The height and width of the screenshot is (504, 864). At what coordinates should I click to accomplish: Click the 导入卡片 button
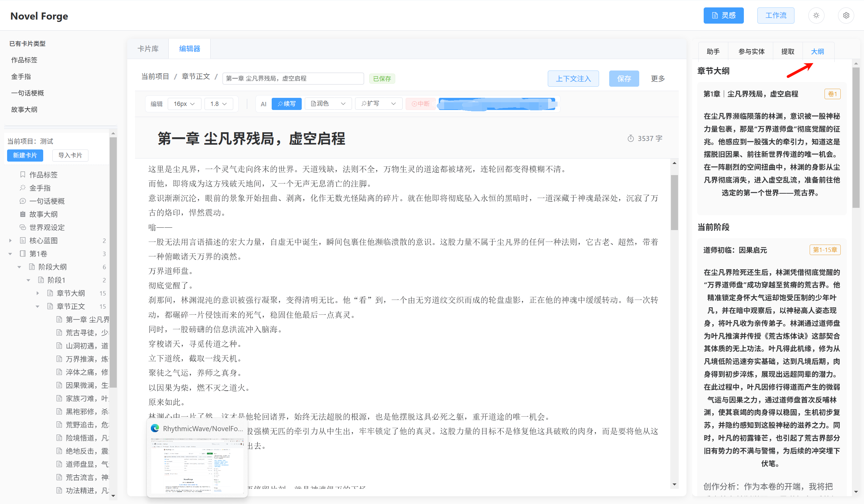tap(70, 155)
